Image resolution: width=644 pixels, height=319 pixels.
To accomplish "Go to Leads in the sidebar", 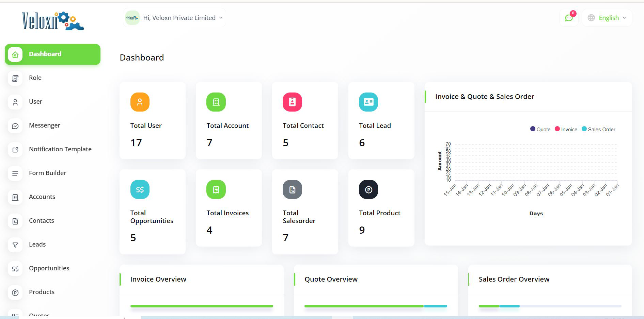I will (x=37, y=245).
